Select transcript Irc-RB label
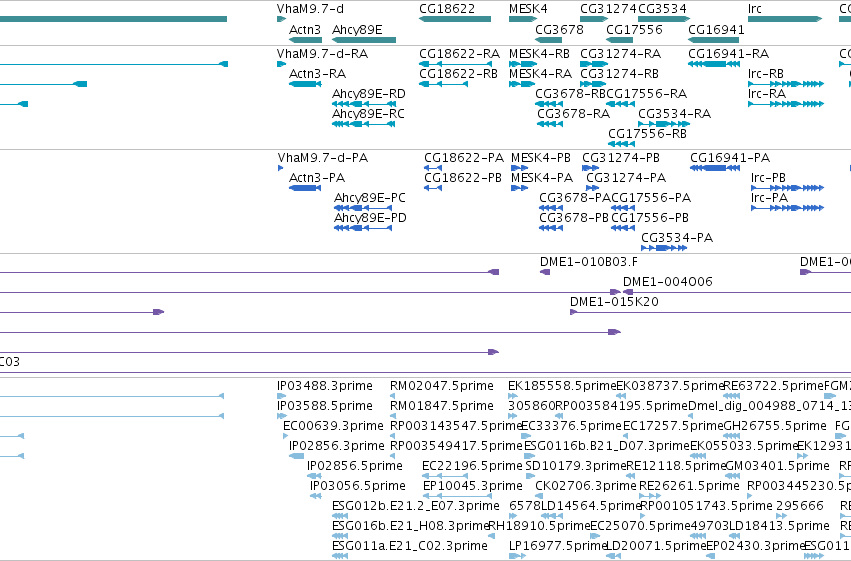This screenshot has width=851, height=561. (x=765, y=73)
